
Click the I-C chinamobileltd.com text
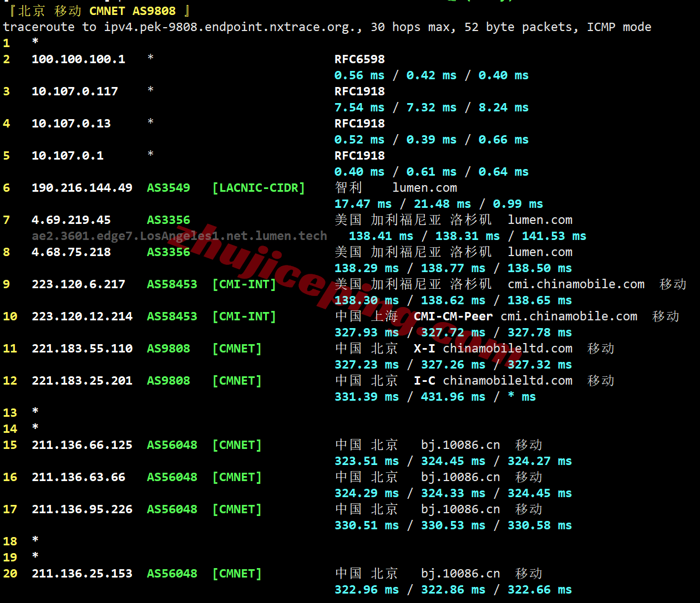pos(493,381)
